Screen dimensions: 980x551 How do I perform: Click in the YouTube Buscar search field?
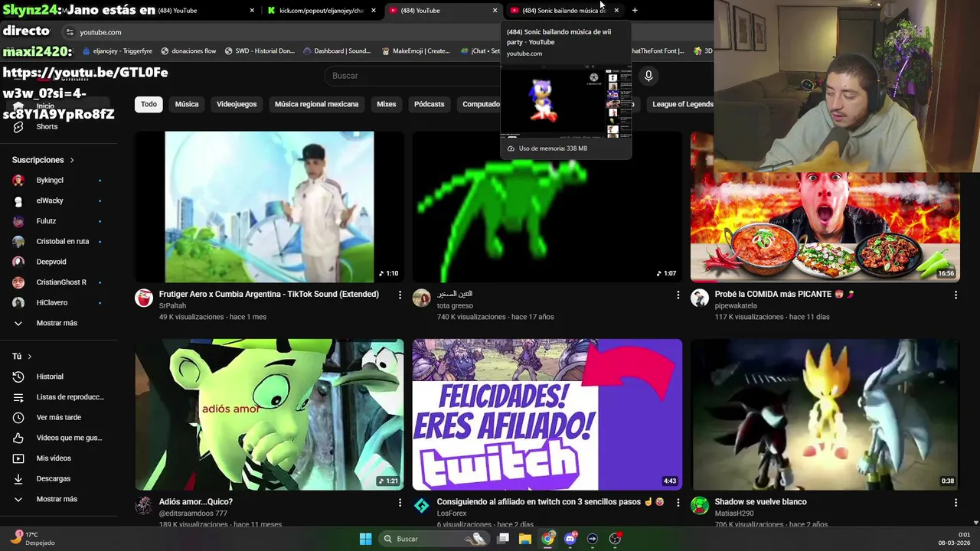click(413, 76)
